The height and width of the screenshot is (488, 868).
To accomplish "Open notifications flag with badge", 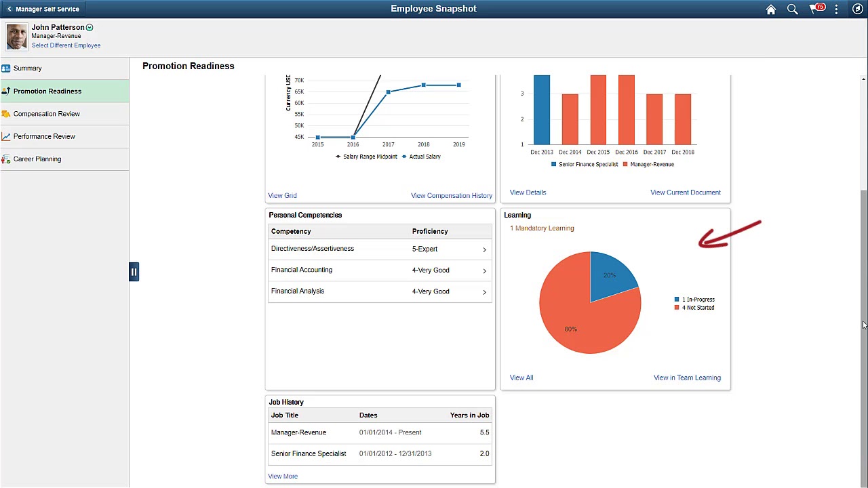I will pyautogui.click(x=816, y=9).
